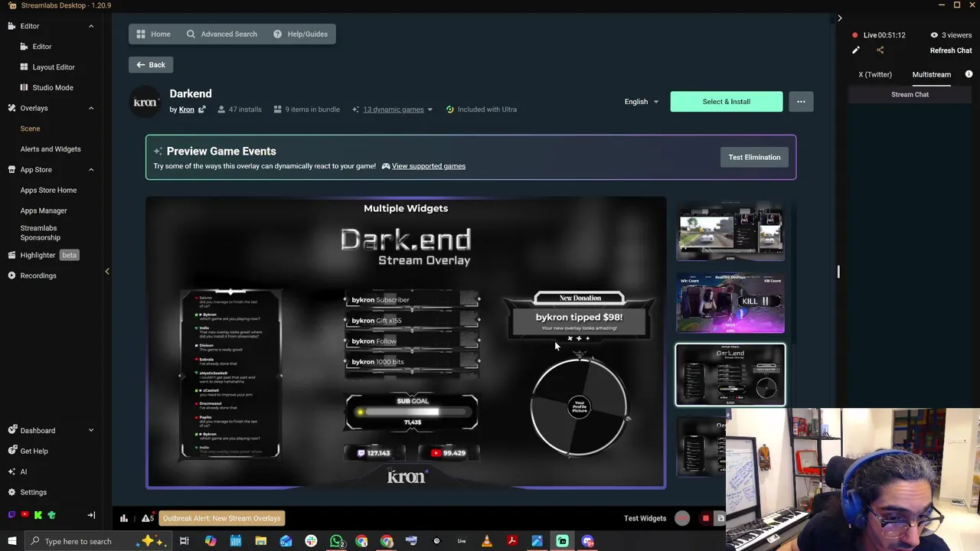The image size is (980, 551).
Task: Open Slack from the taskbar
Action: pyautogui.click(x=311, y=541)
